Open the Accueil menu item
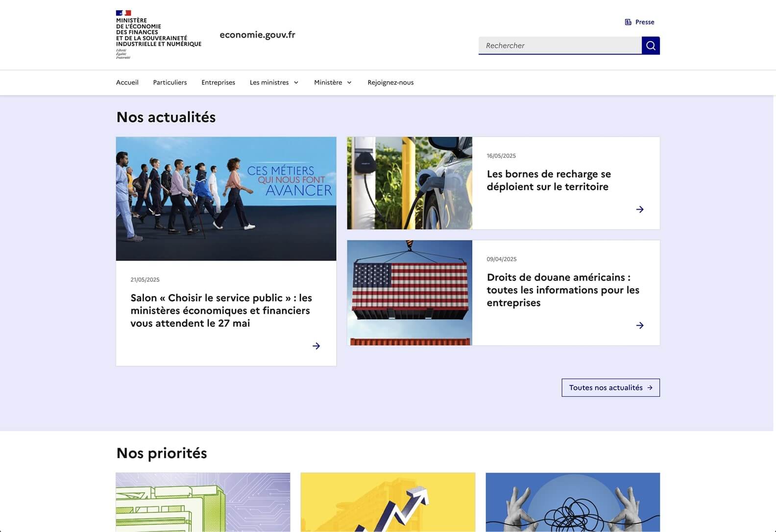 (x=127, y=82)
